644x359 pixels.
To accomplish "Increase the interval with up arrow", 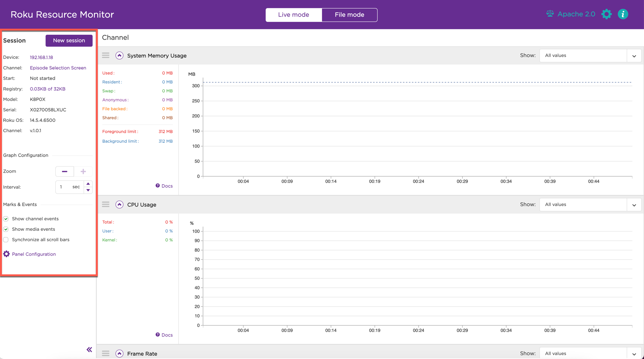I will click(x=88, y=184).
